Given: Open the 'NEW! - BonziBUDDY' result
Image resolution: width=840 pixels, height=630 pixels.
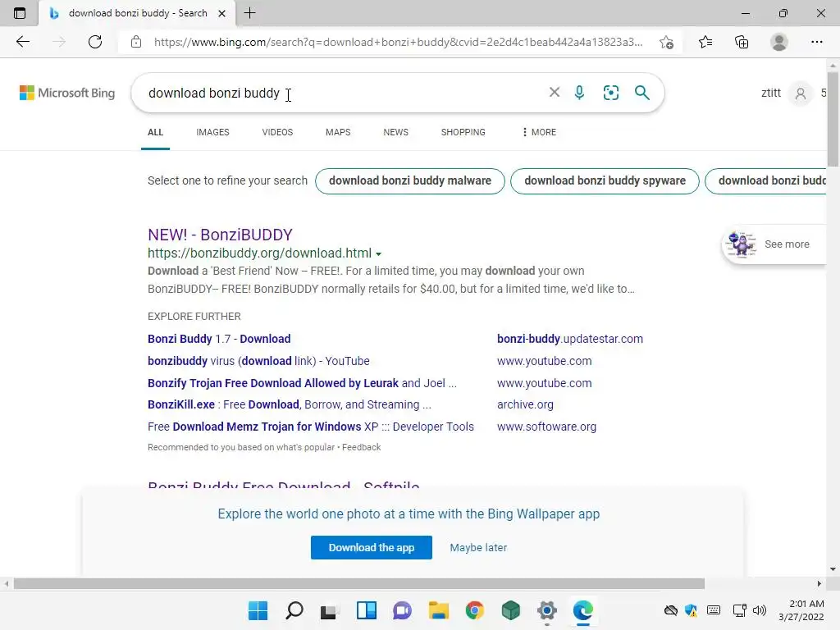Looking at the screenshot, I should click(x=220, y=235).
